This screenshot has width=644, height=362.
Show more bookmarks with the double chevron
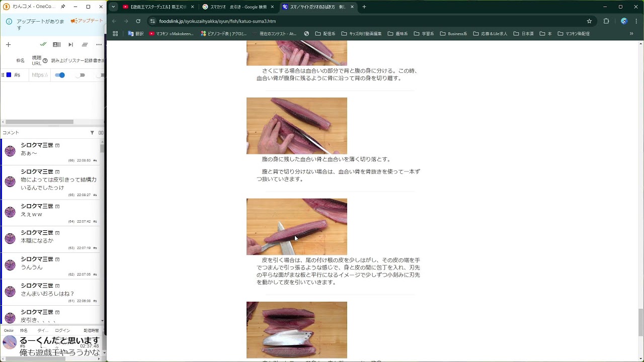point(631,34)
